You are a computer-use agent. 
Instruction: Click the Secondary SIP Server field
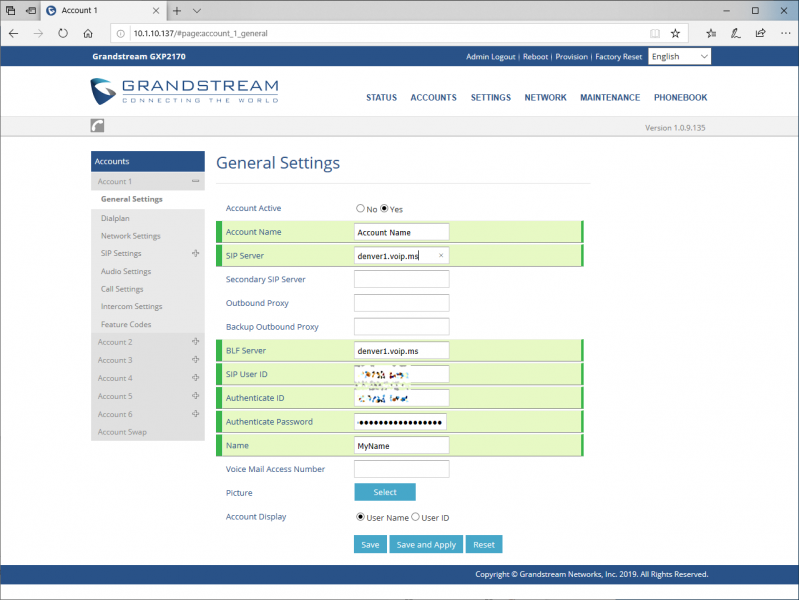point(402,279)
